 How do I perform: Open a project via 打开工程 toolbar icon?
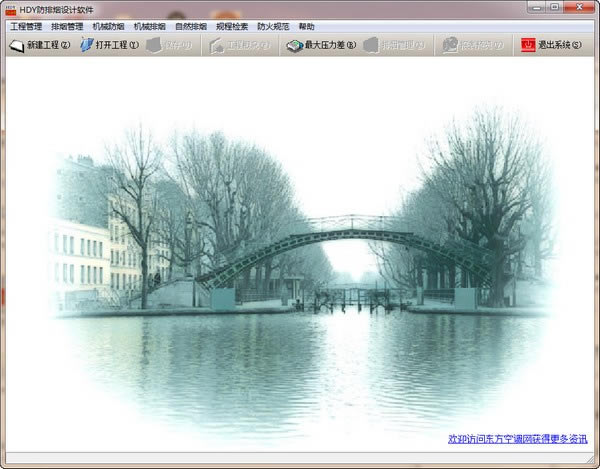click(x=87, y=45)
